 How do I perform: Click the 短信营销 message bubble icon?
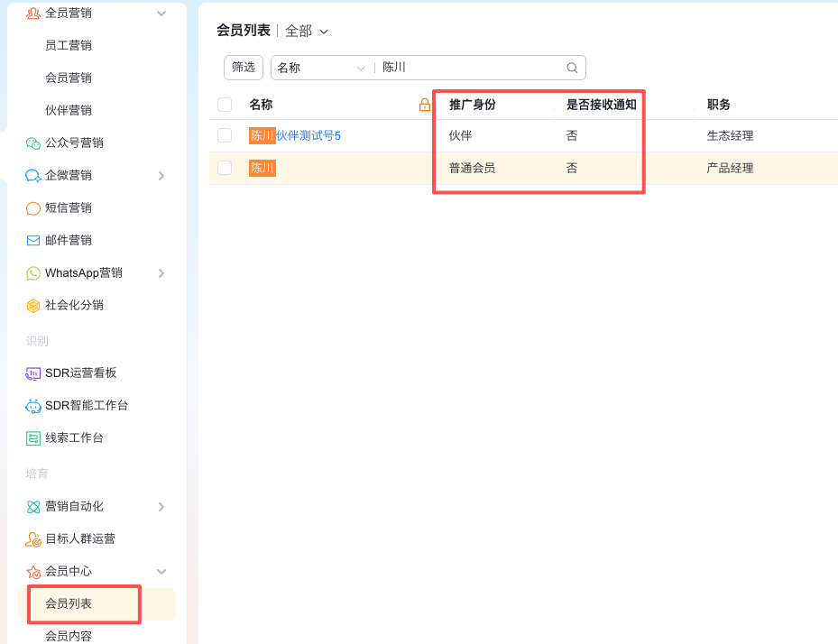(33, 208)
